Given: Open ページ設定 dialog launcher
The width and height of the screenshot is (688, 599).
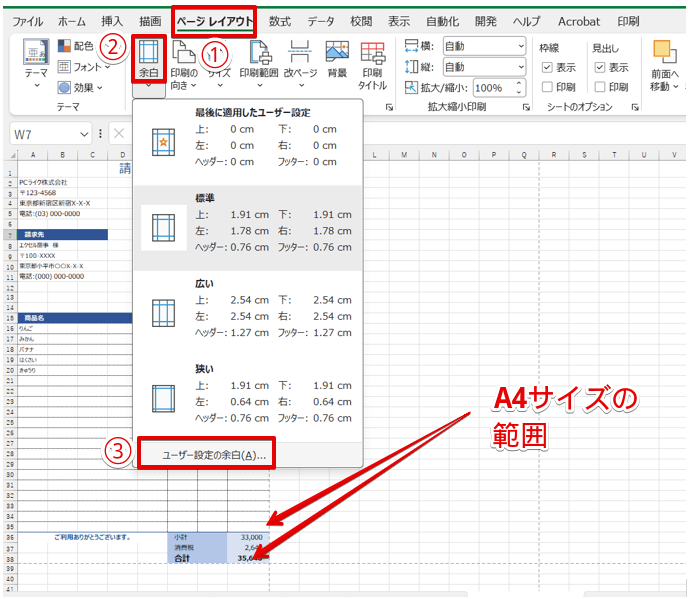Looking at the screenshot, I should click(x=389, y=107).
